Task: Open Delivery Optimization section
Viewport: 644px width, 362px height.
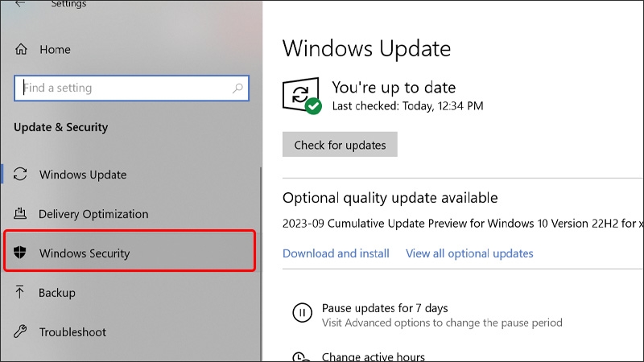Action: (x=93, y=214)
